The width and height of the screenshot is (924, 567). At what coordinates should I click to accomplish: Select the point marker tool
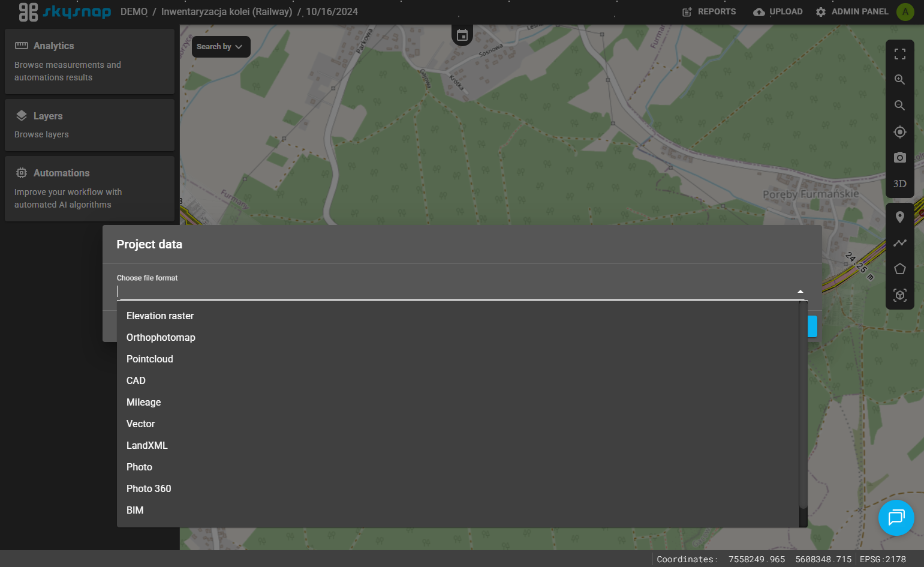[x=900, y=217]
